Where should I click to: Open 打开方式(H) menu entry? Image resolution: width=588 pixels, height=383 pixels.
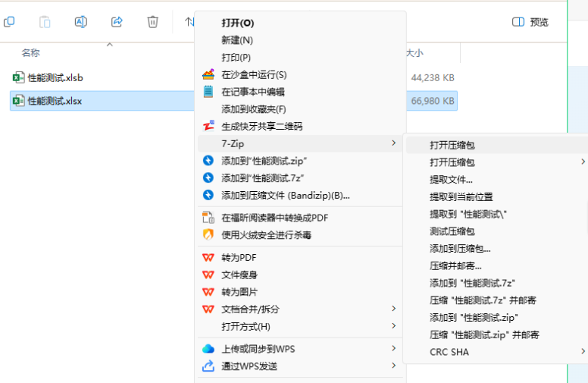(x=300, y=327)
